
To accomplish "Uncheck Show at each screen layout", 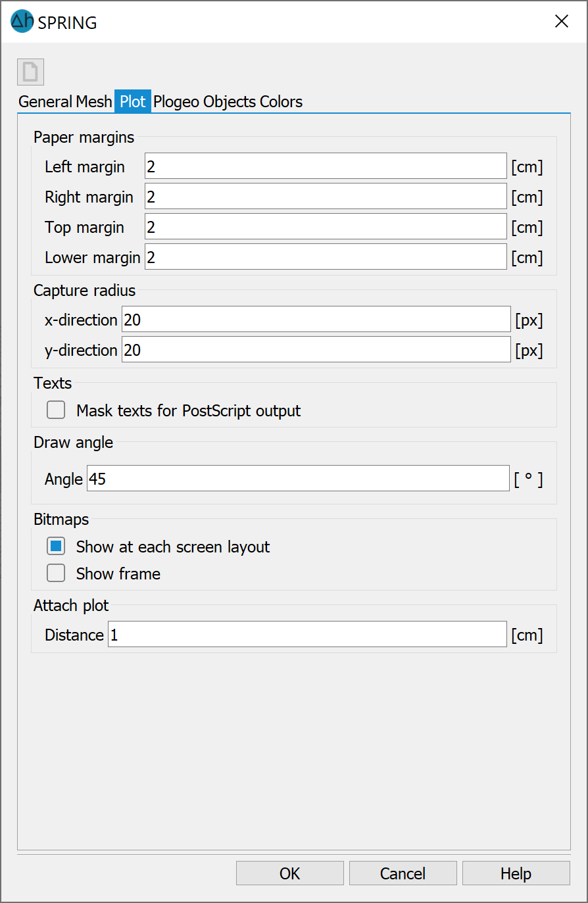I will (56, 547).
